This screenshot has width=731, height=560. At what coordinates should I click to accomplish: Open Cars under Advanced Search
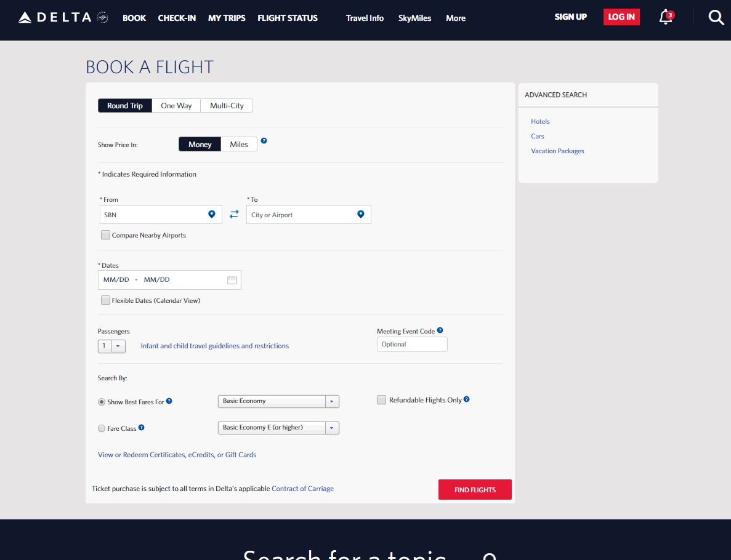(538, 136)
